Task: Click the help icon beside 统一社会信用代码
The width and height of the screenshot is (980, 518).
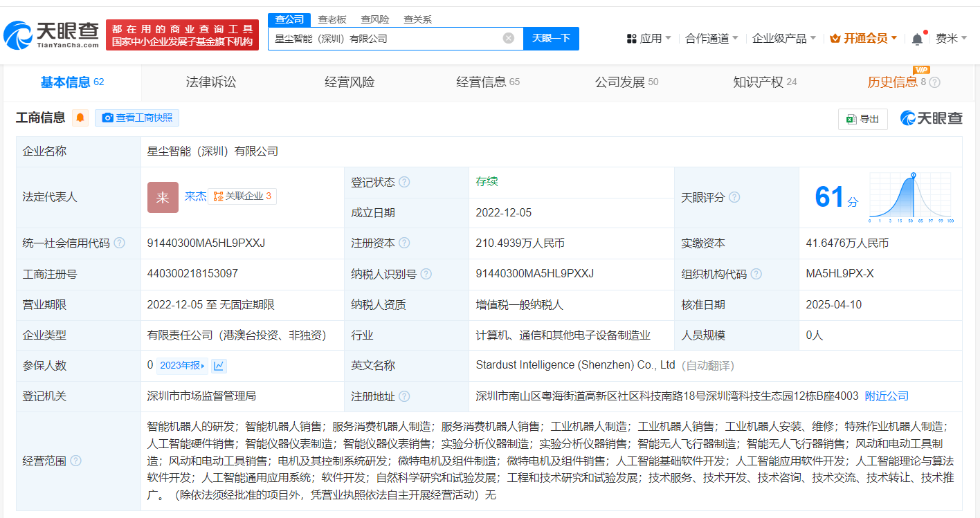Action: pos(119,243)
